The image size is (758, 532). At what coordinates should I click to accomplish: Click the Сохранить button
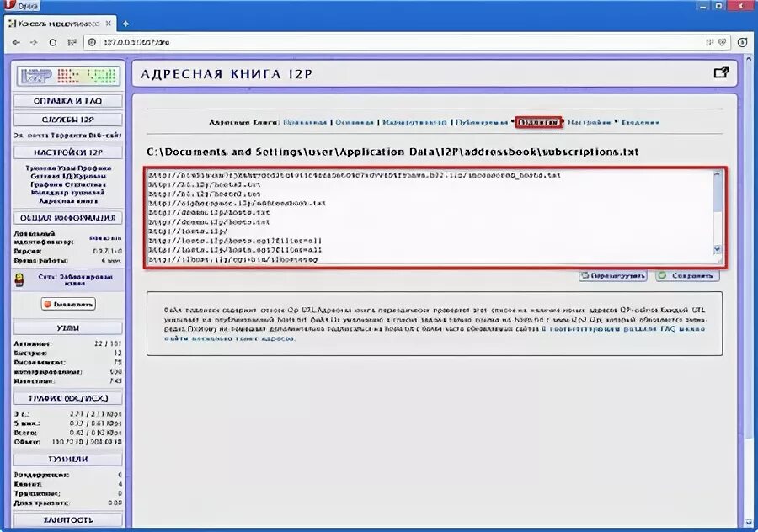(687, 276)
